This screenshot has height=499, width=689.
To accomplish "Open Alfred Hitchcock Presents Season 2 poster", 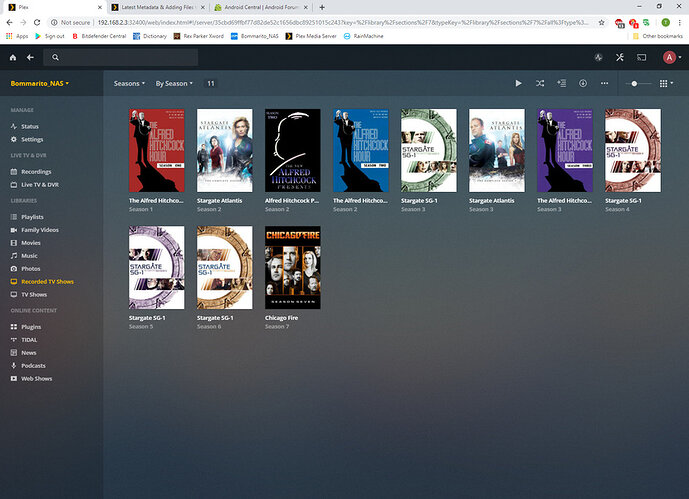I will pyautogui.click(x=293, y=150).
